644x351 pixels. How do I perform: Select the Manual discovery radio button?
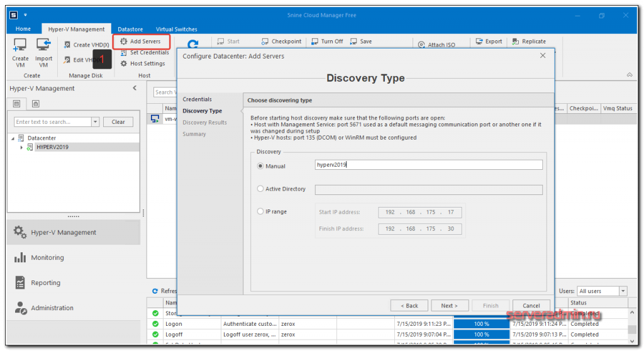coord(261,166)
